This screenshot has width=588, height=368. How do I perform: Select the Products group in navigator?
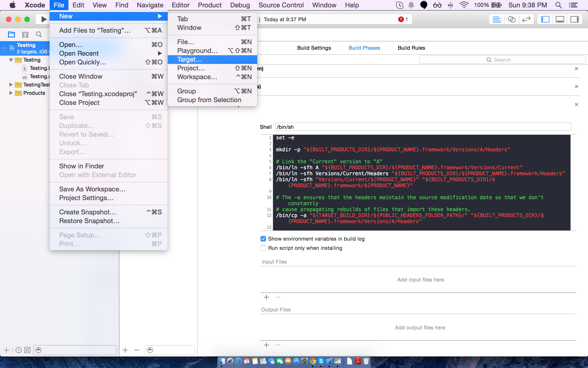pos(34,93)
